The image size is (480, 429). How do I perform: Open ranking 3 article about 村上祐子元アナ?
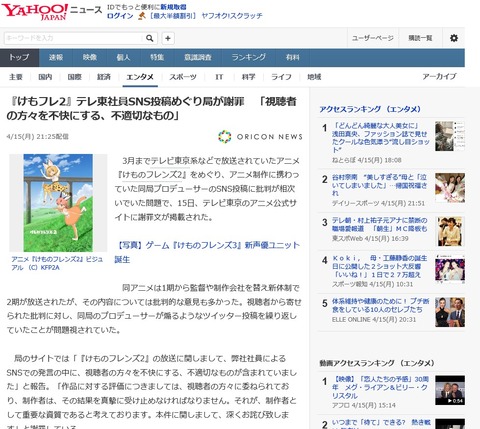379,225
